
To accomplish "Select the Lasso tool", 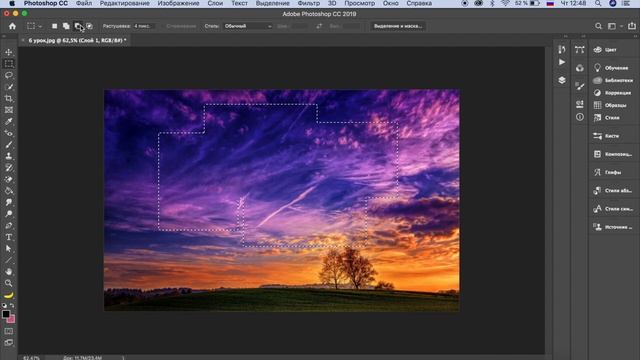I will 9,76.
